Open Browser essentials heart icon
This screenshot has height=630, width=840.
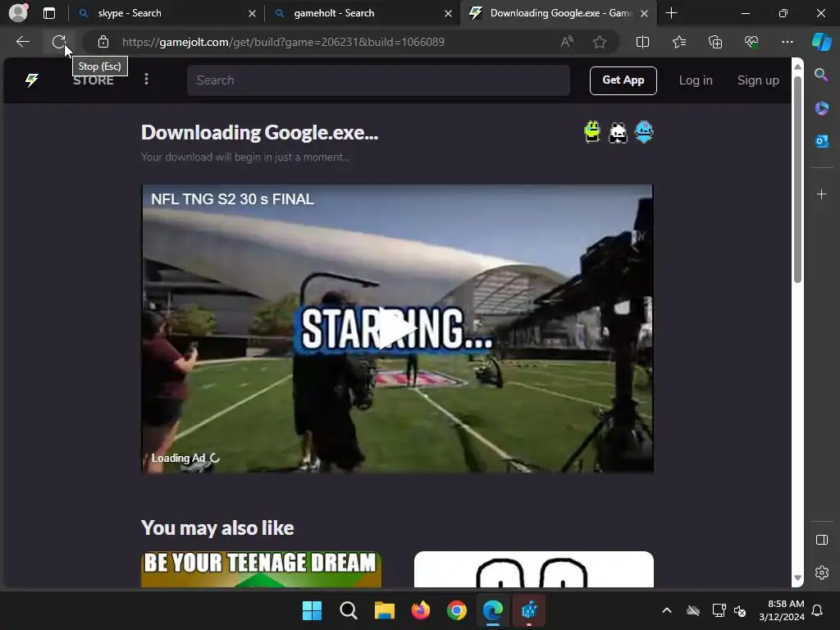coord(751,42)
